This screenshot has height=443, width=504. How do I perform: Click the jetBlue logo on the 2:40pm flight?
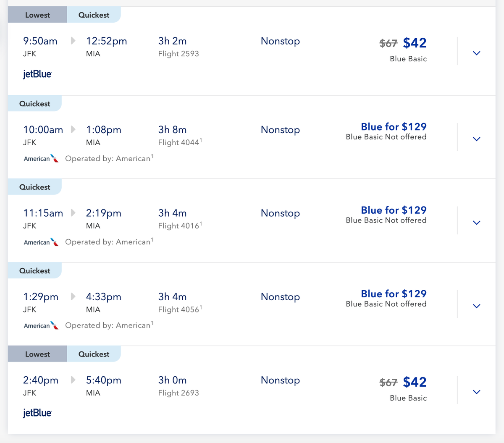[37, 413]
